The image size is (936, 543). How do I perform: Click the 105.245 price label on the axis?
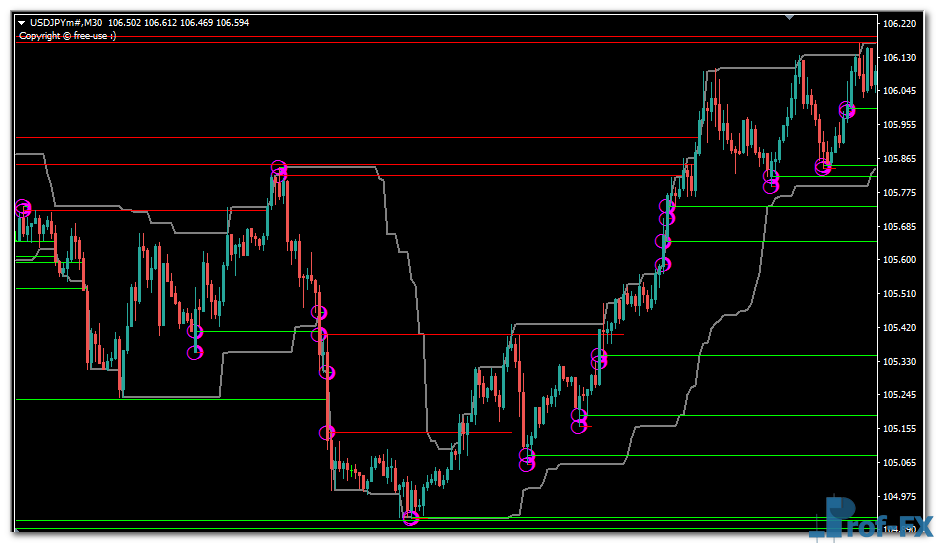tap(901, 395)
